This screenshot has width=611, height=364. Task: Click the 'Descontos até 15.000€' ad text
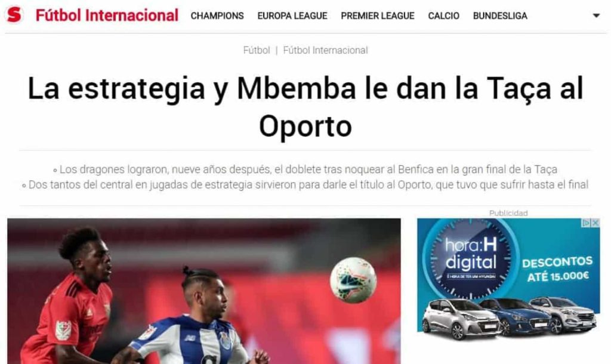click(557, 269)
